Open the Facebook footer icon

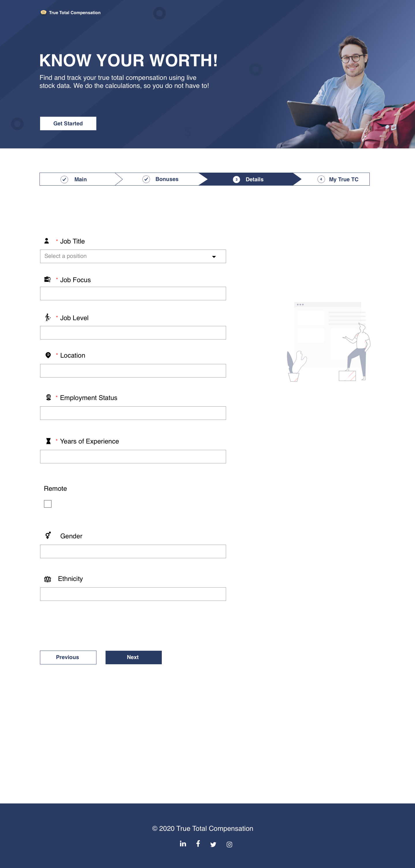(x=198, y=844)
